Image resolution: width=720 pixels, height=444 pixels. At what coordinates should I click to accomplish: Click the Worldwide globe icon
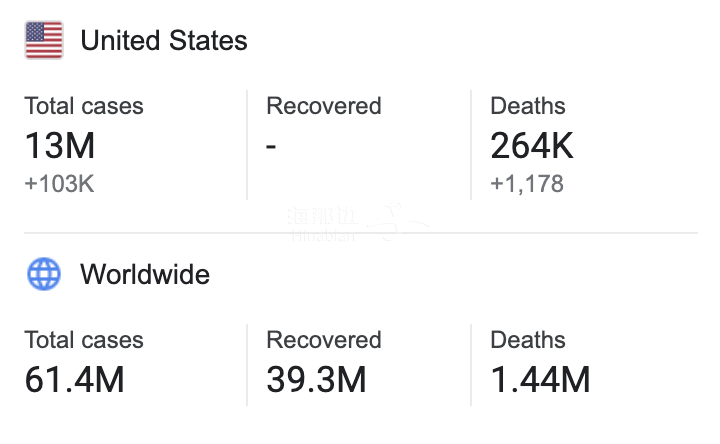44,274
